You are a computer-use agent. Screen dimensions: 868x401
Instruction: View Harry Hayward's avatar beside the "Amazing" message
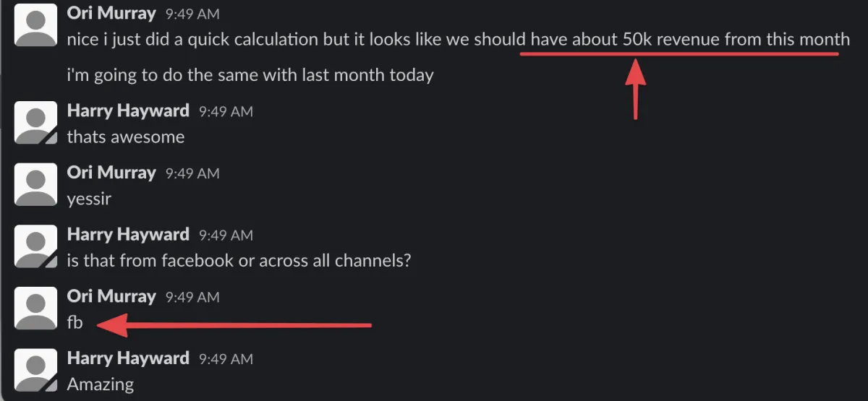(36, 371)
